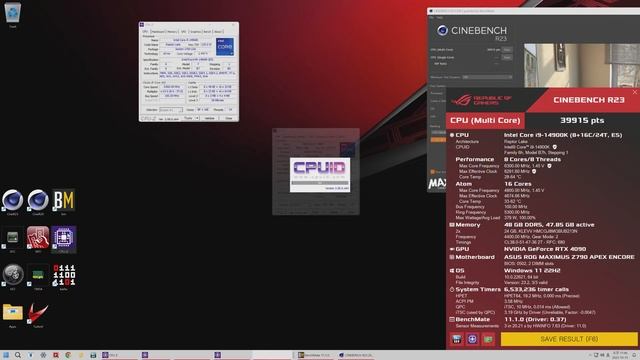Image resolution: width=640 pixels, height=360 pixels.
Task: Open the Tools dropdown arrow in CPU-Z
Action: coord(197,118)
